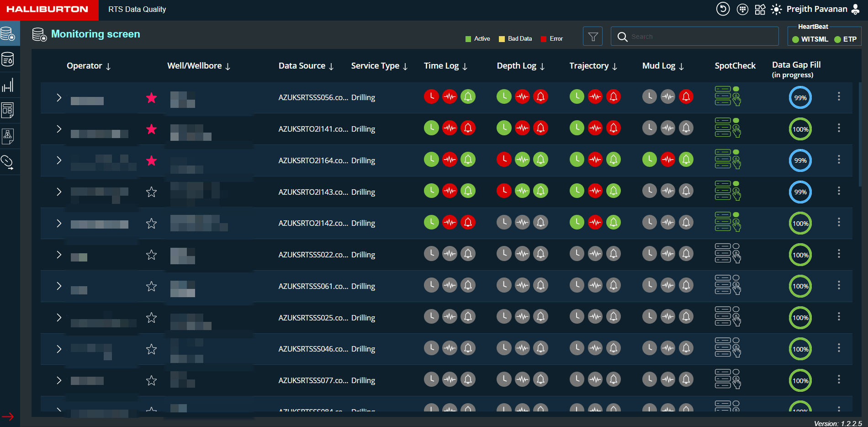Click red Time Log clock icon for AZUKSRTSSS056
868x427 pixels.
[431, 96]
